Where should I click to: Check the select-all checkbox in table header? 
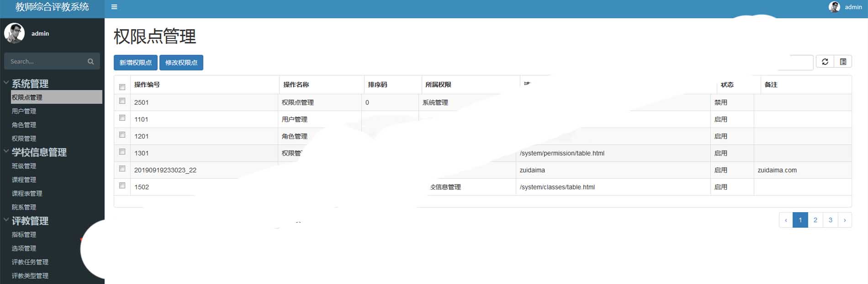pos(122,87)
